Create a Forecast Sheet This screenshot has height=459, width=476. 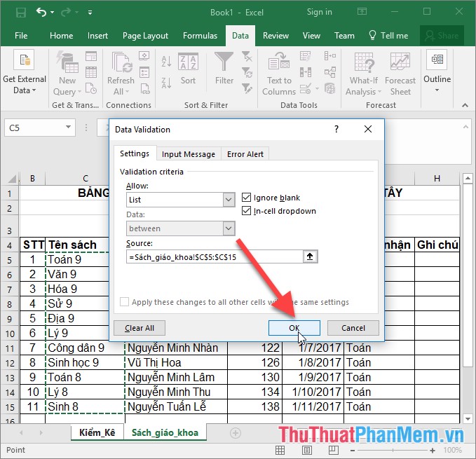click(x=400, y=74)
